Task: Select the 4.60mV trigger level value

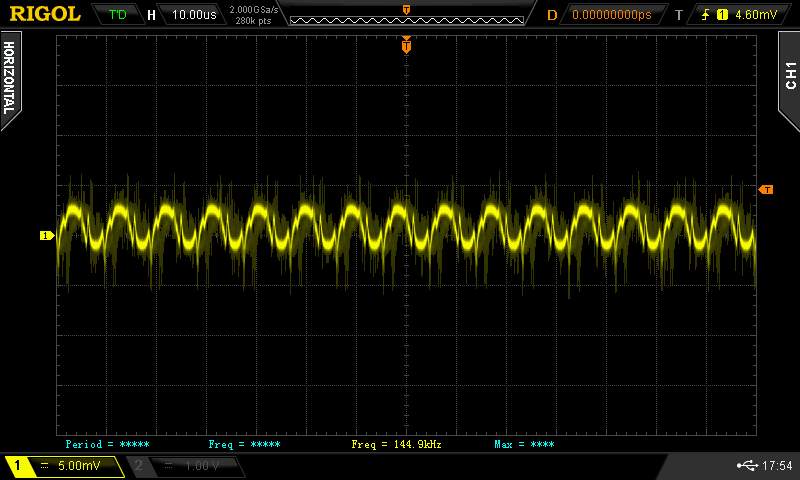Action: (754, 15)
